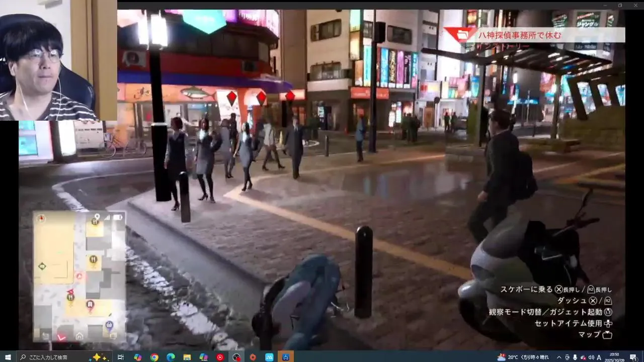Open the clock showing 20:50
The image size is (644, 362).
click(x=614, y=357)
